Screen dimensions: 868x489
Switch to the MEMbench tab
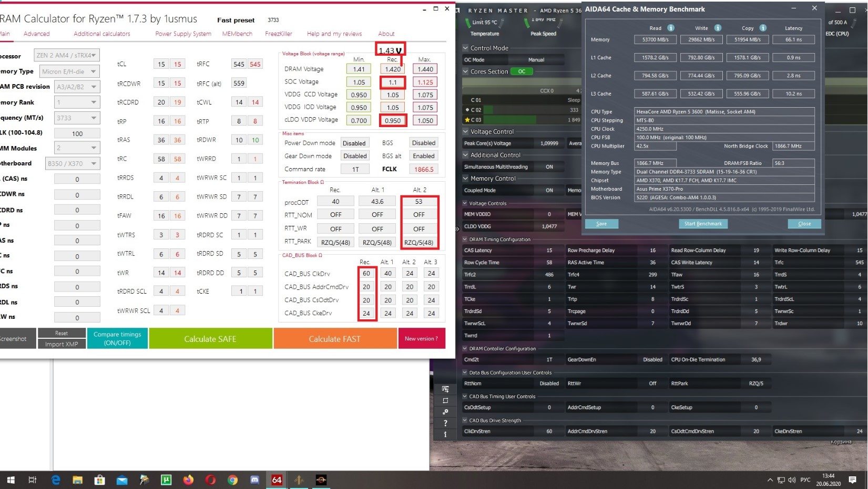coord(237,34)
